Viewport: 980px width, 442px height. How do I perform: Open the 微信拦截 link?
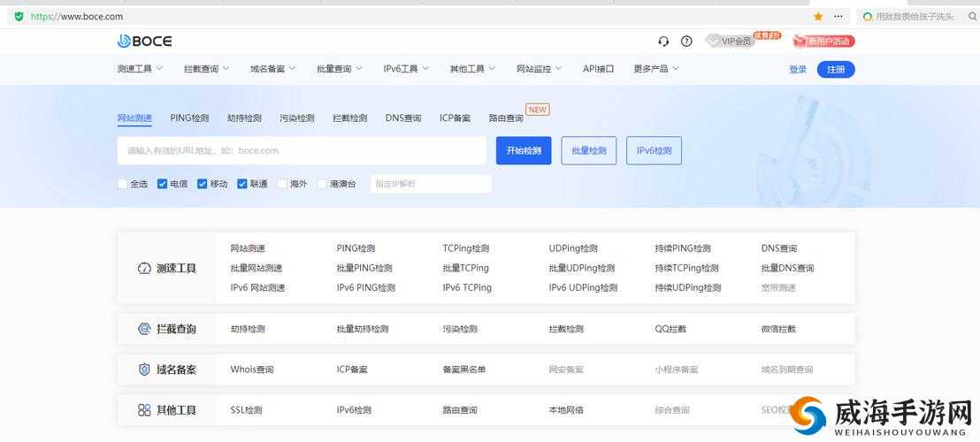pos(778,329)
